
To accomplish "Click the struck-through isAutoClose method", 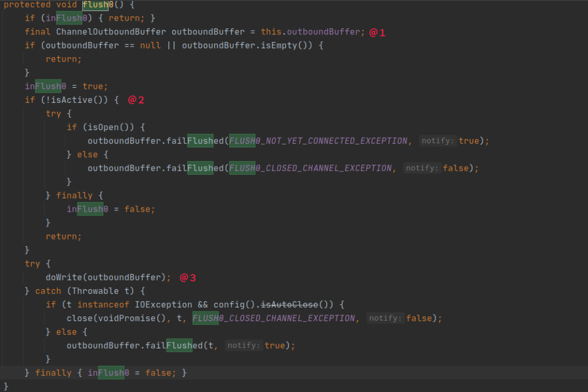I will [290, 304].
